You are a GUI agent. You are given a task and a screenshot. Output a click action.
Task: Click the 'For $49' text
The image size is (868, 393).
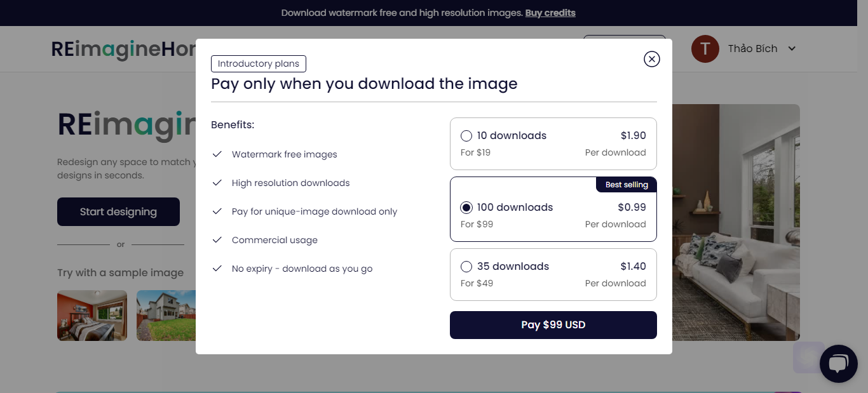click(x=477, y=283)
